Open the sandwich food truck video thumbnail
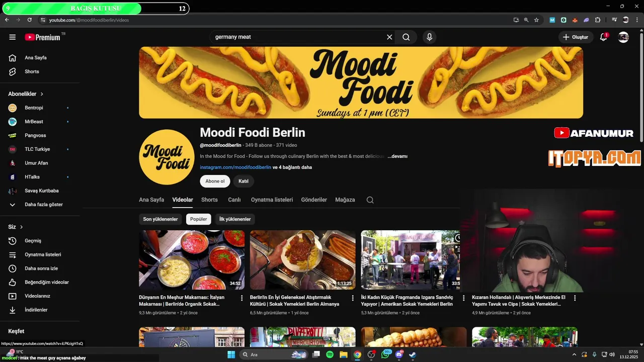The height and width of the screenshot is (362, 644). click(x=411, y=260)
